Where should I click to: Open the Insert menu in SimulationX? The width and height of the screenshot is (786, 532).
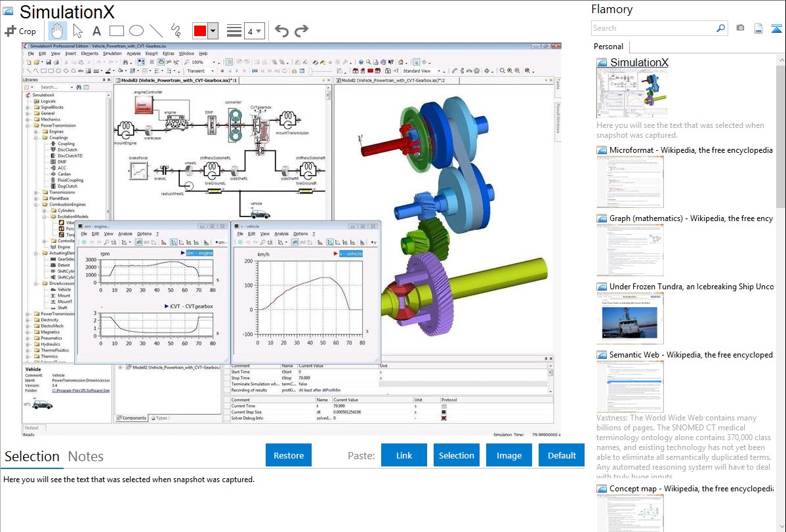point(71,54)
